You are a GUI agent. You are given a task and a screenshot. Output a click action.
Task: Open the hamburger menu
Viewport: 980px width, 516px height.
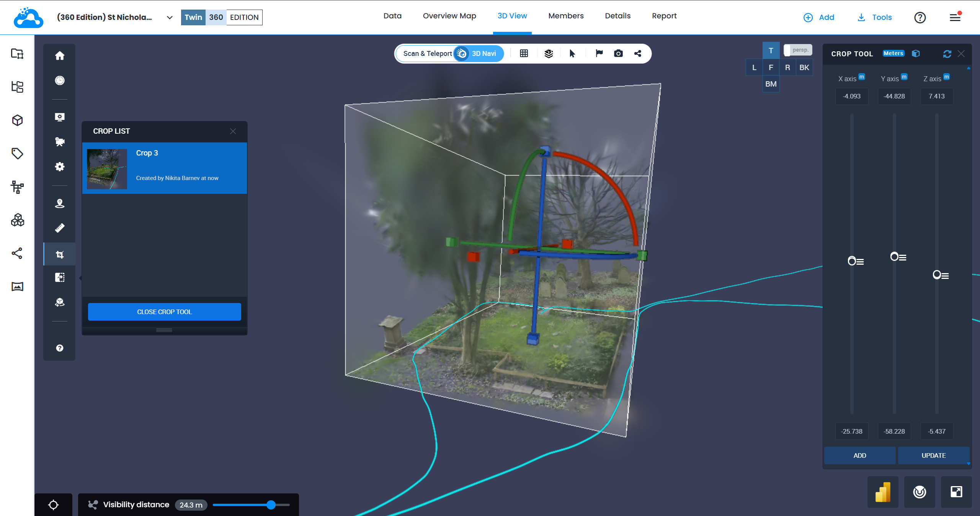click(955, 18)
